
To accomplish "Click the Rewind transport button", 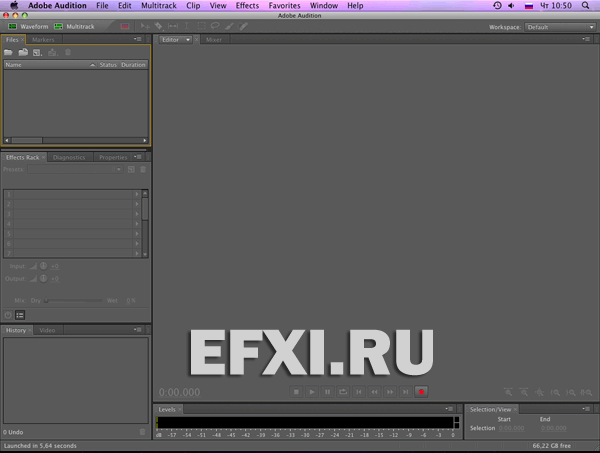I will click(x=374, y=391).
